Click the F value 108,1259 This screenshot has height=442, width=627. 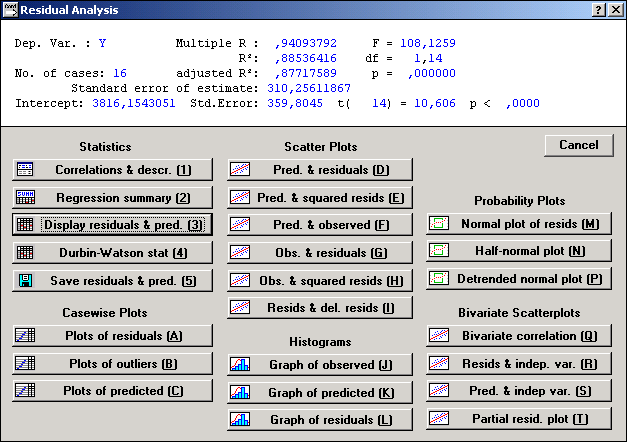[428, 43]
